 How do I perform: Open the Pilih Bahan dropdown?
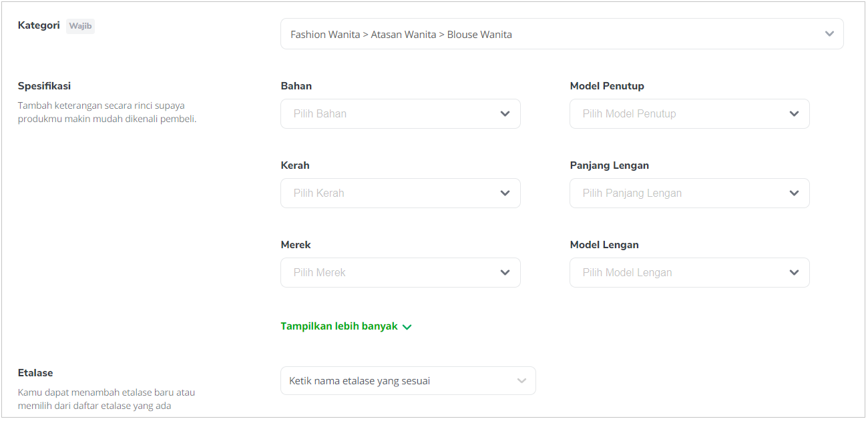[401, 114]
